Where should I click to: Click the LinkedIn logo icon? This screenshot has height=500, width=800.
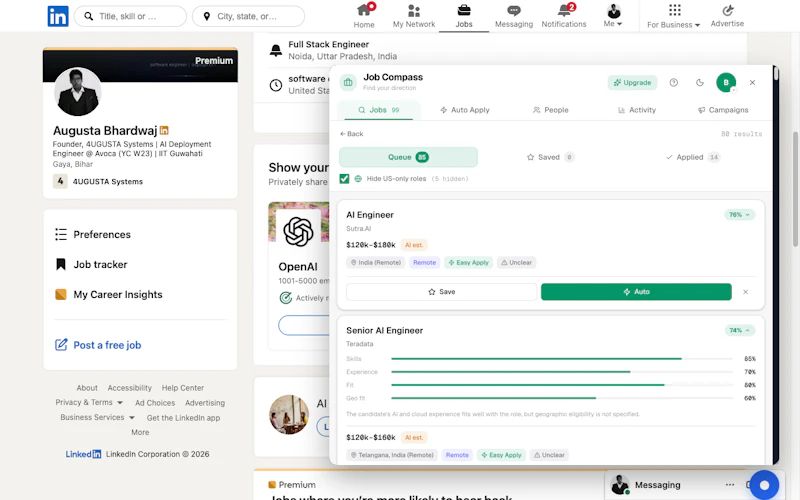point(58,16)
